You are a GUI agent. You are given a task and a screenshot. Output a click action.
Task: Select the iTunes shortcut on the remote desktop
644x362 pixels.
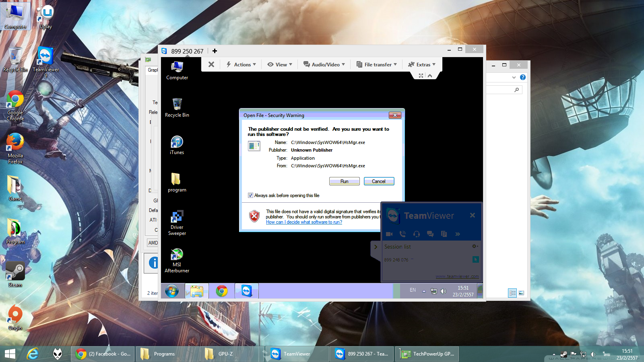[x=177, y=145]
